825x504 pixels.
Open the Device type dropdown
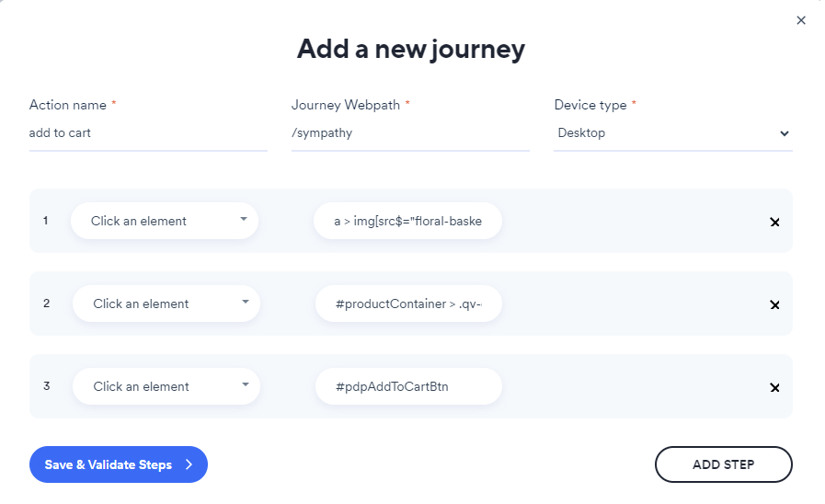click(x=672, y=133)
